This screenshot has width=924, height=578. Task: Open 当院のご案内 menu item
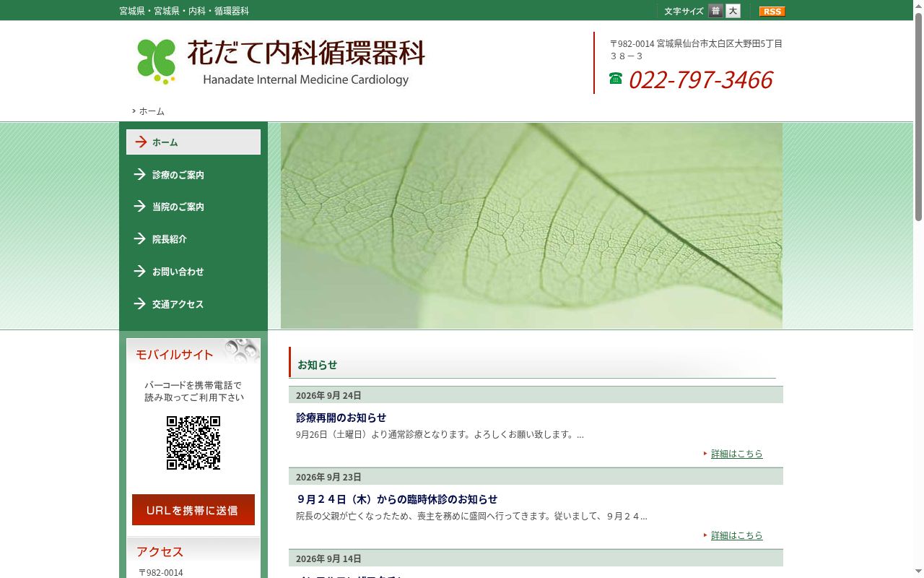click(x=193, y=207)
